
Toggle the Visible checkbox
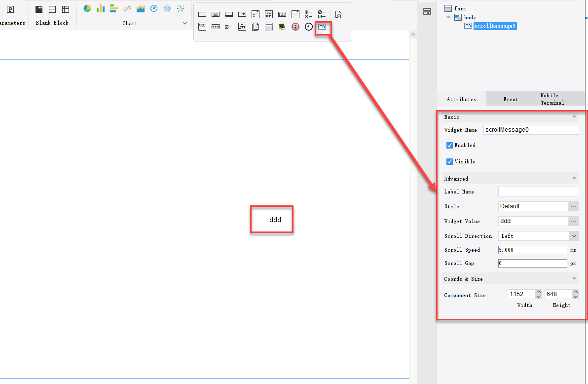[449, 161]
